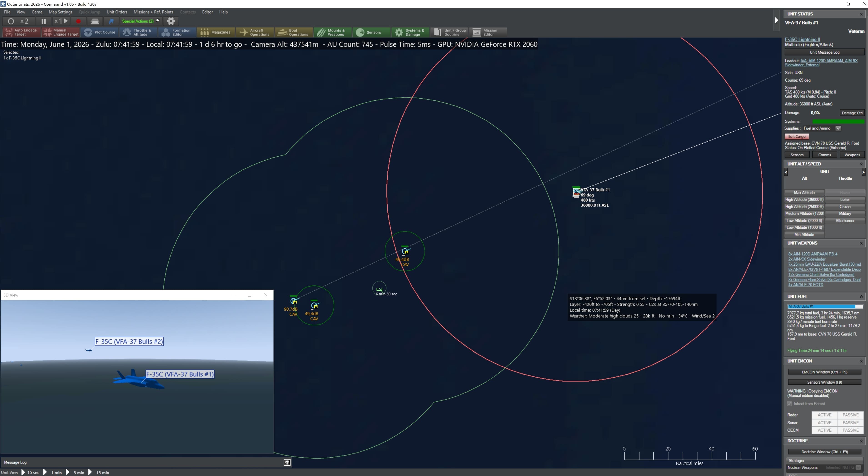Open the Magazines panel

pyautogui.click(x=216, y=32)
